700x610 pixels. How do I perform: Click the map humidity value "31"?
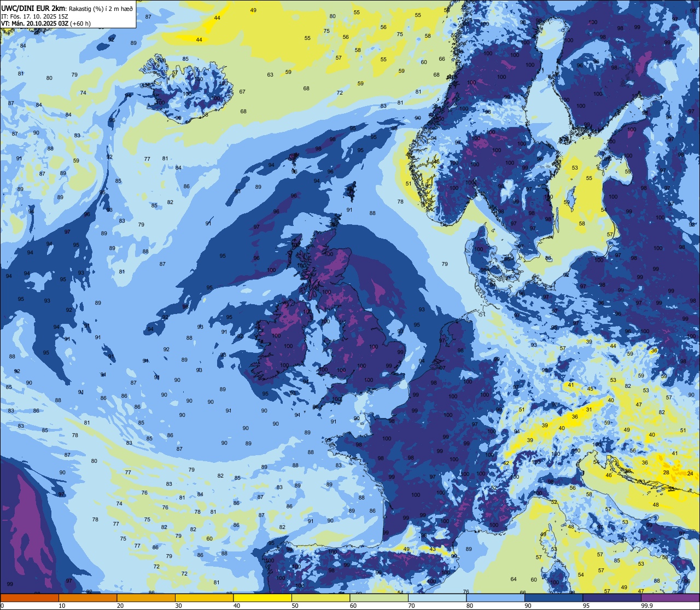click(x=589, y=409)
